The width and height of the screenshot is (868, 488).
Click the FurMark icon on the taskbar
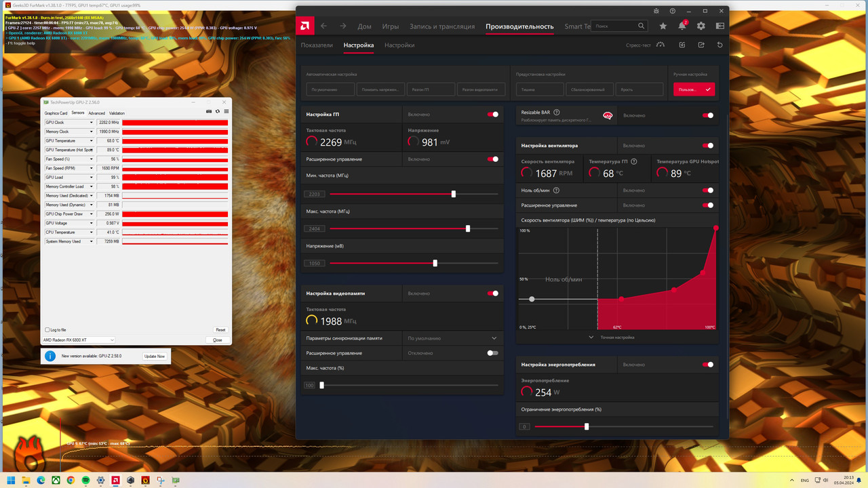[x=145, y=480]
